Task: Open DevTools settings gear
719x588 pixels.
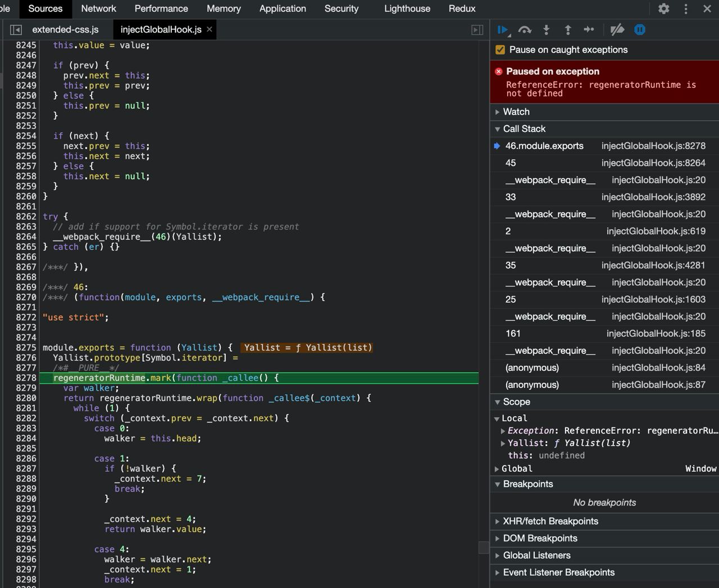Action: [663, 8]
